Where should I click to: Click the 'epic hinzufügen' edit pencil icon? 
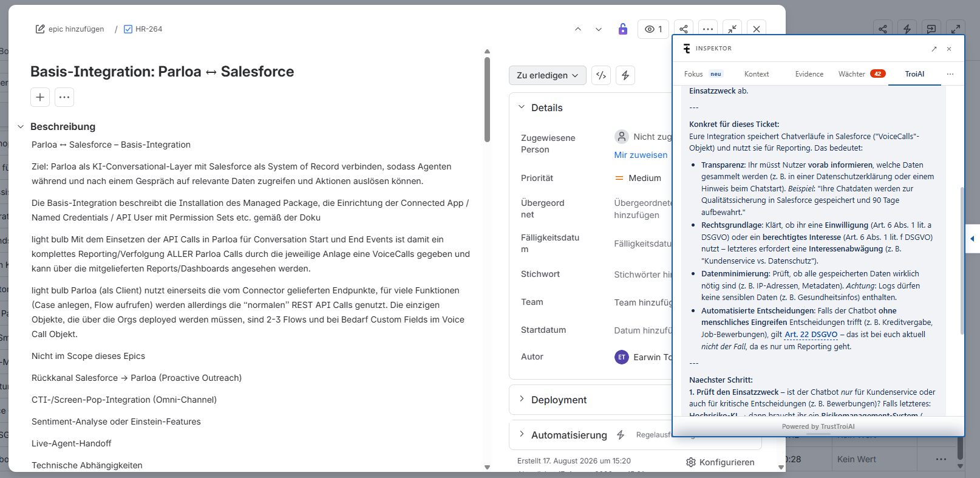(40, 29)
